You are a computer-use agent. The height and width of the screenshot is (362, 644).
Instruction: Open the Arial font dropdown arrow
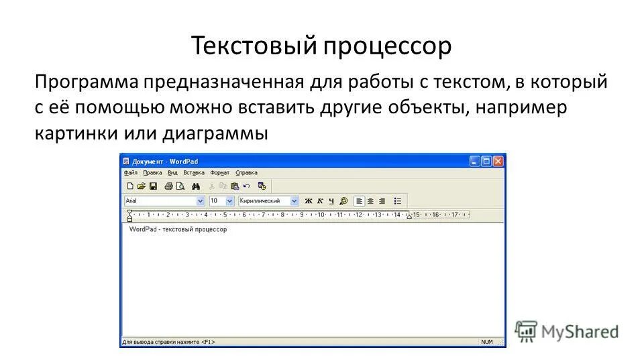(x=200, y=200)
